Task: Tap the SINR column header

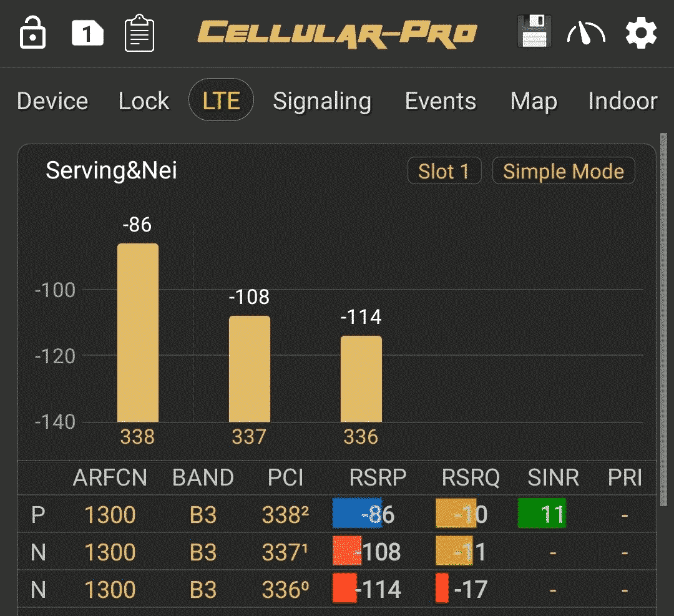Action: 553,477
